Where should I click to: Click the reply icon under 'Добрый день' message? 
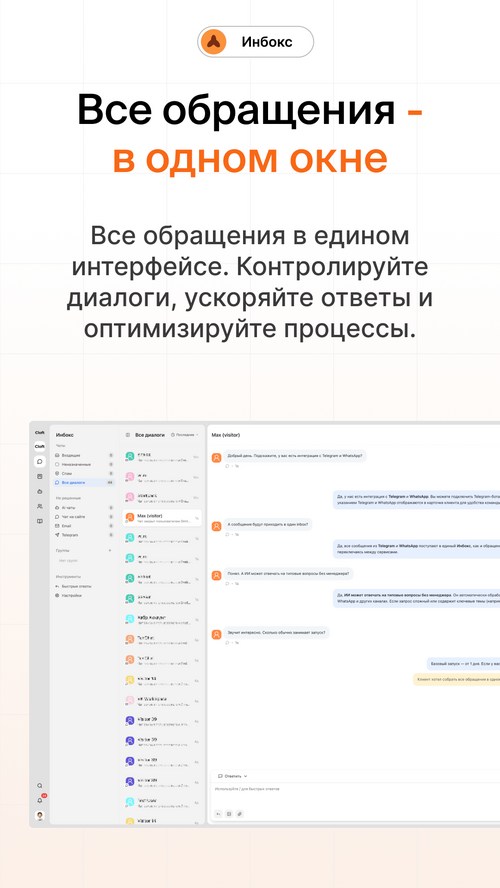point(228,466)
